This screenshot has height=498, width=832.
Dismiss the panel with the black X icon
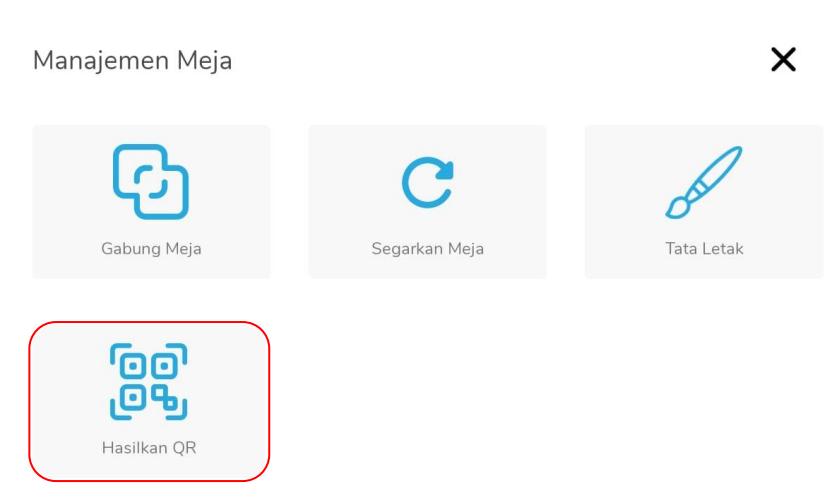(783, 59)
